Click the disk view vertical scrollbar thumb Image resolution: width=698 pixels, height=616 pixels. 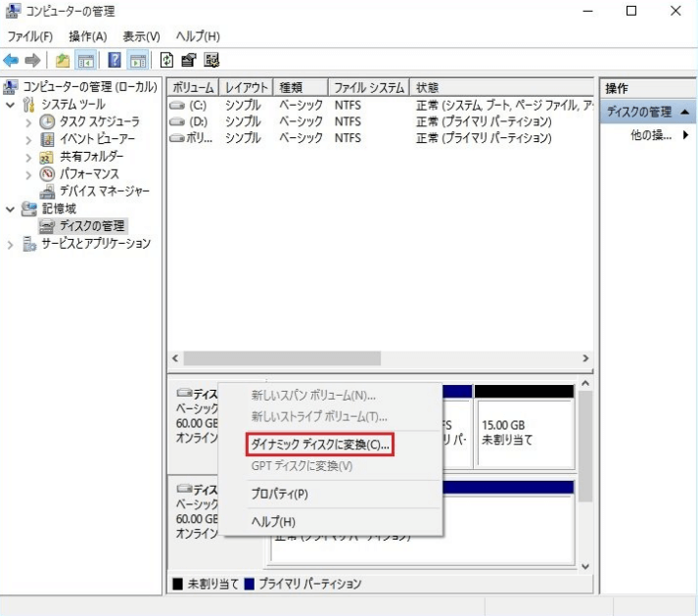click(x=585, y=447)
